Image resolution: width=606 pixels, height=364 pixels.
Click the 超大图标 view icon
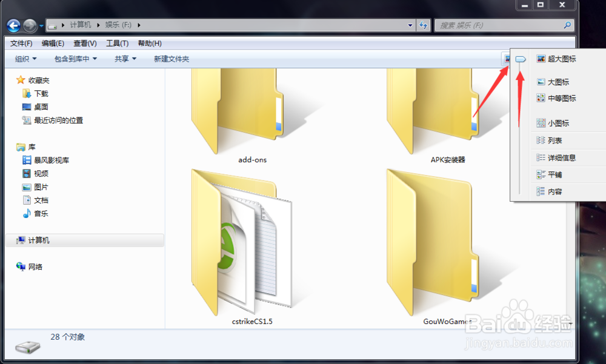[541, 59]
